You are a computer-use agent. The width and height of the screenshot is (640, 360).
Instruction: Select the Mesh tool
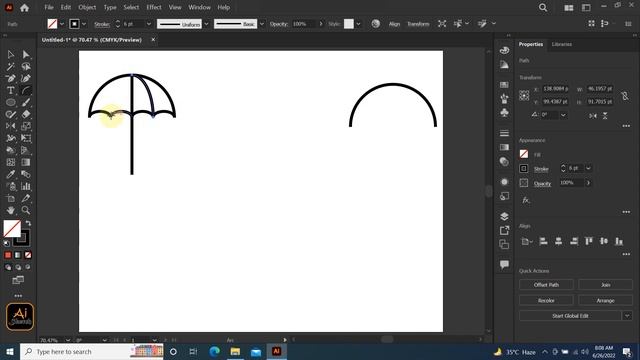11,162
